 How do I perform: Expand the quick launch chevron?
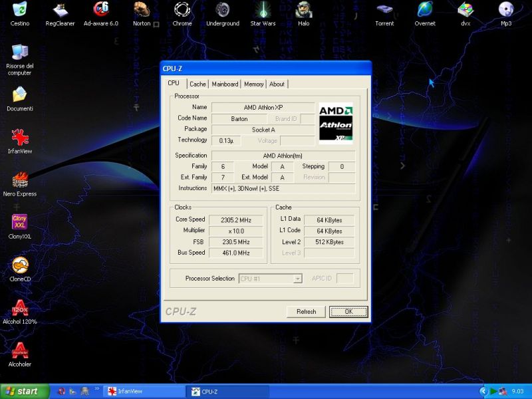[x=96, y=388]
